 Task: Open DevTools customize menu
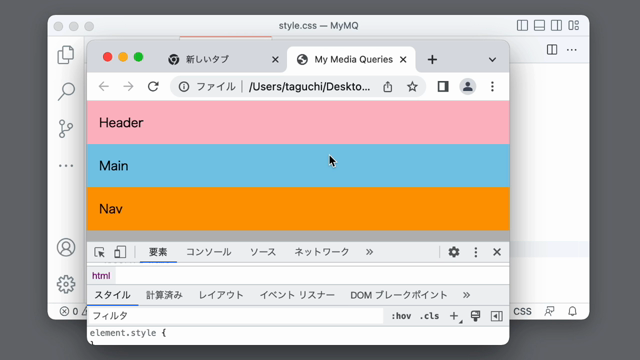tap(476, 252)
